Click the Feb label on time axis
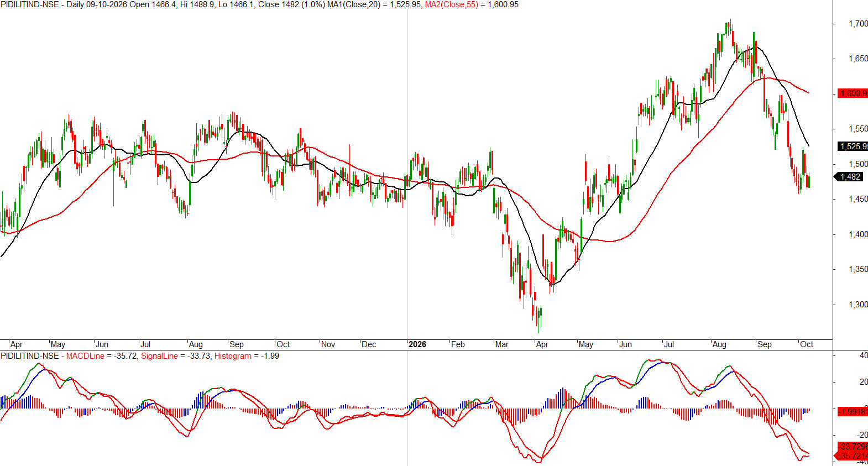The image size is (868, 466). click(x=458, y=344)
